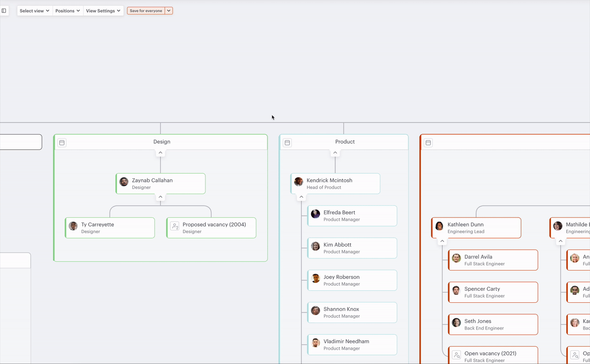
Task: Click Elfreda Beert's avatar photo
Action: (315, 214)
